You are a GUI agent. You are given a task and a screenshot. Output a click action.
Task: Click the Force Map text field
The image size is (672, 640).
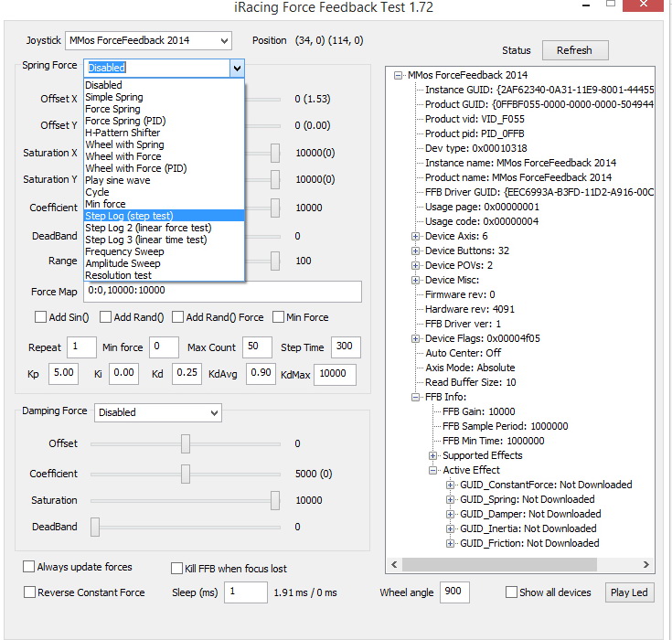pyautogui.click(x=222, y=292)
